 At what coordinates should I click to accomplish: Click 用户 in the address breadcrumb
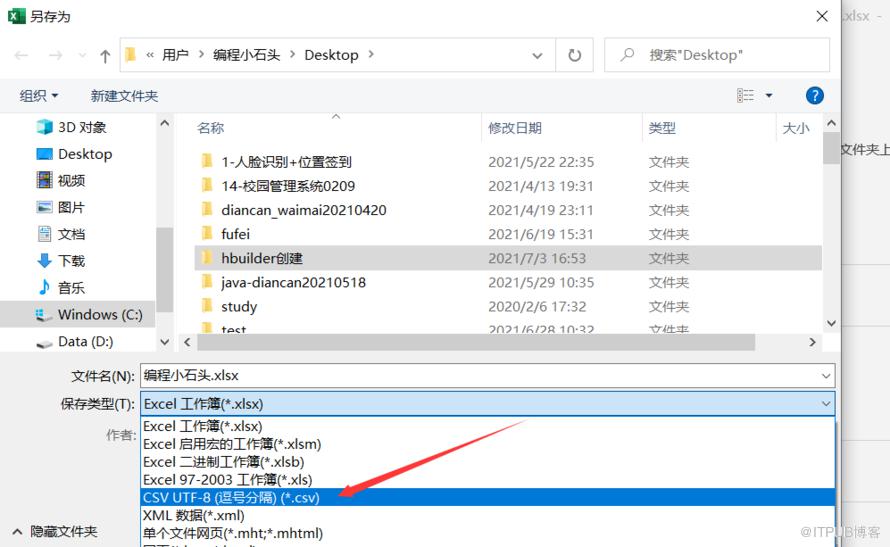pyautogui.click(x=175, y=55)
